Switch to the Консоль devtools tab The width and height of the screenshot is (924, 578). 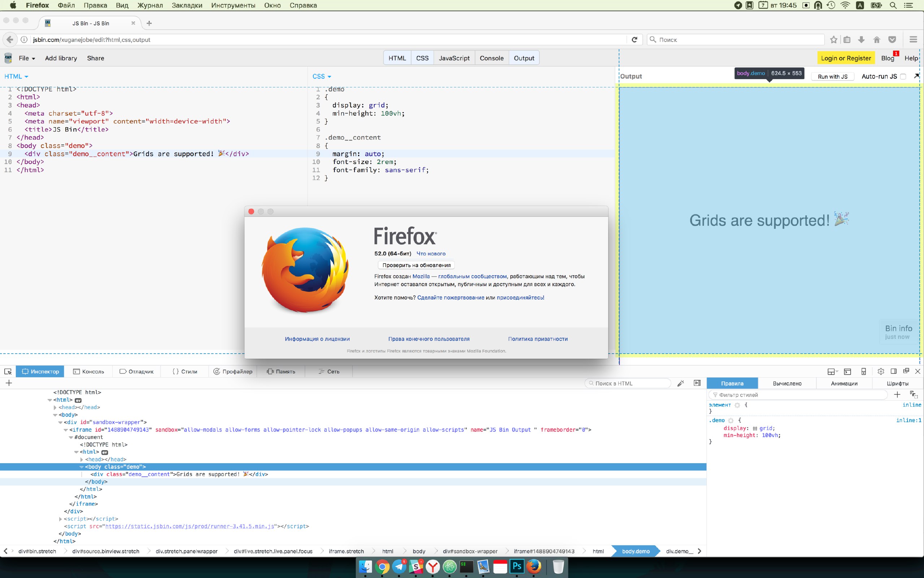pos(88,372)
